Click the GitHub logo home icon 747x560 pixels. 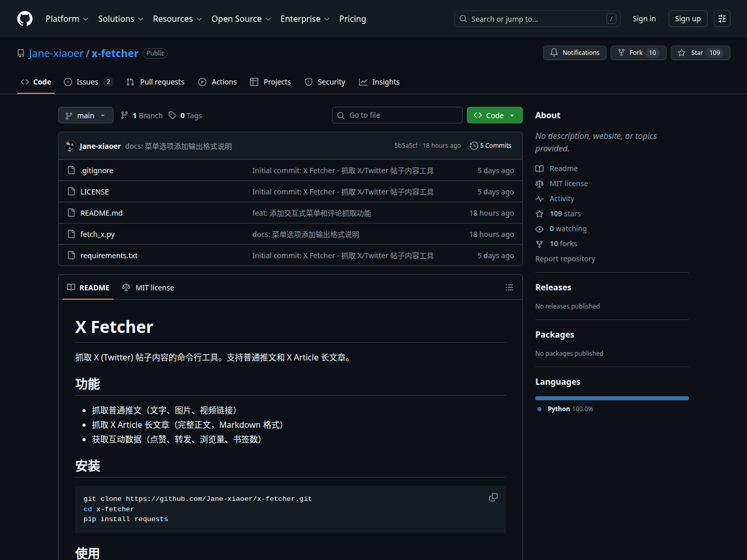click(x=25, y=19)
